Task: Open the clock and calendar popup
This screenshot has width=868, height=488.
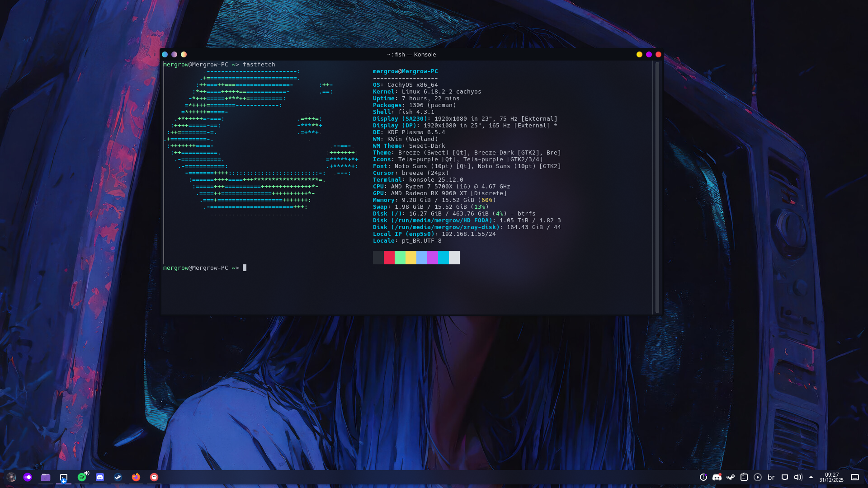Action: coord(831,477)
